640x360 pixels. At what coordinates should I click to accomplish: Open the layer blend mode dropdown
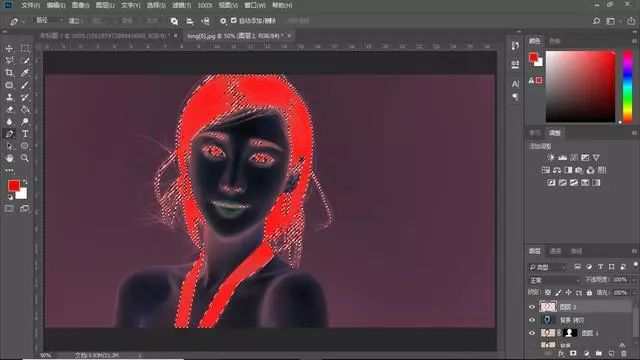(554, 280)
